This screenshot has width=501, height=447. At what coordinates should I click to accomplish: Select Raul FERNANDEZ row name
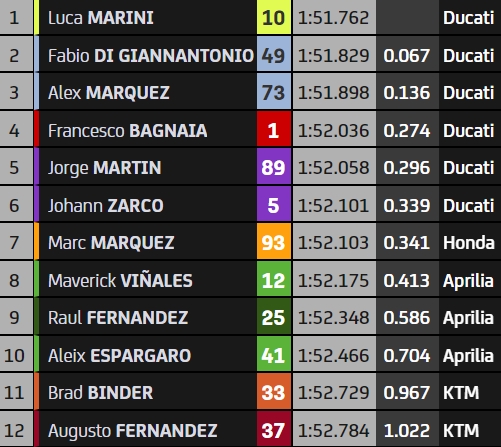coord(118,318)
